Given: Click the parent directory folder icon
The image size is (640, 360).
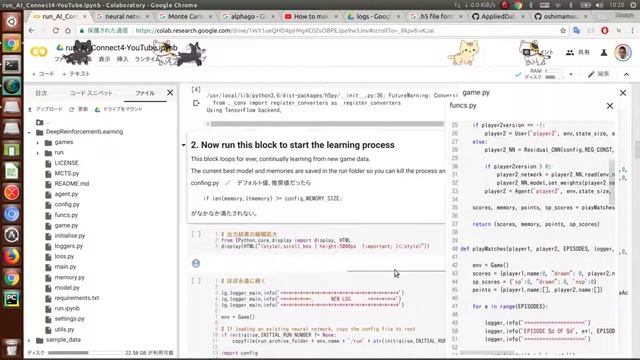Looking at the screenshot, I should point(40,122).
